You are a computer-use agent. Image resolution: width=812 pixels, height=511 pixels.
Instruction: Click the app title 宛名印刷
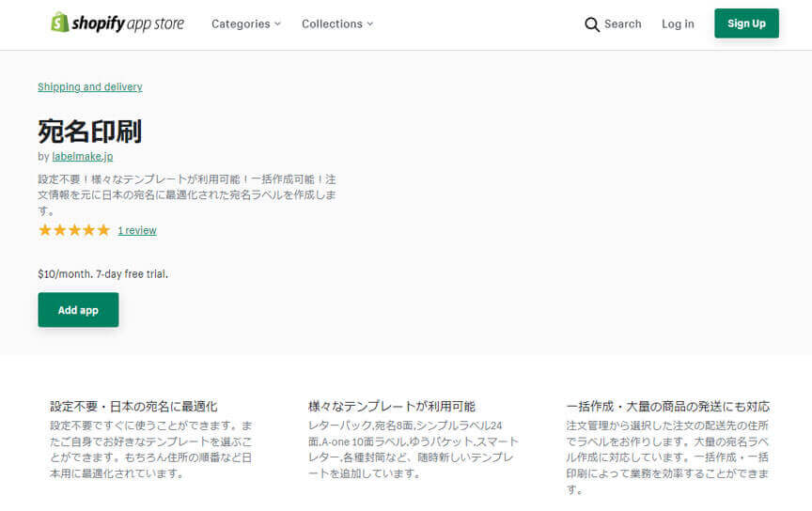(89, 131)
